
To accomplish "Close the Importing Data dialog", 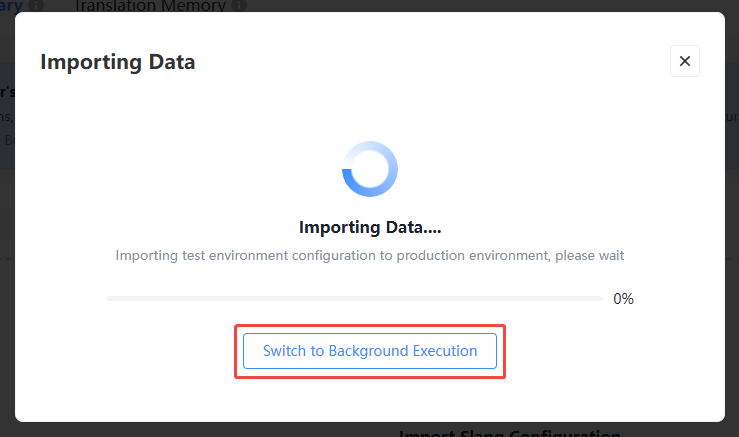I will pyautogui.click(x=684, y=61).
